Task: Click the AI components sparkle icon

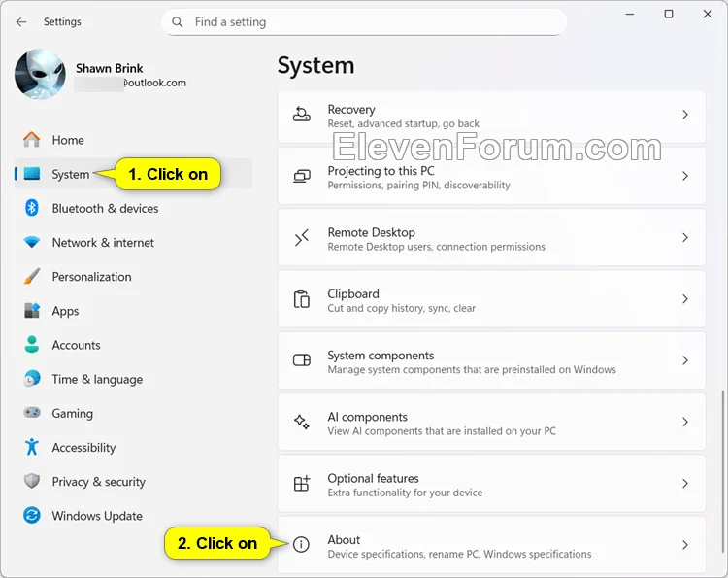Action: (301, 422)
